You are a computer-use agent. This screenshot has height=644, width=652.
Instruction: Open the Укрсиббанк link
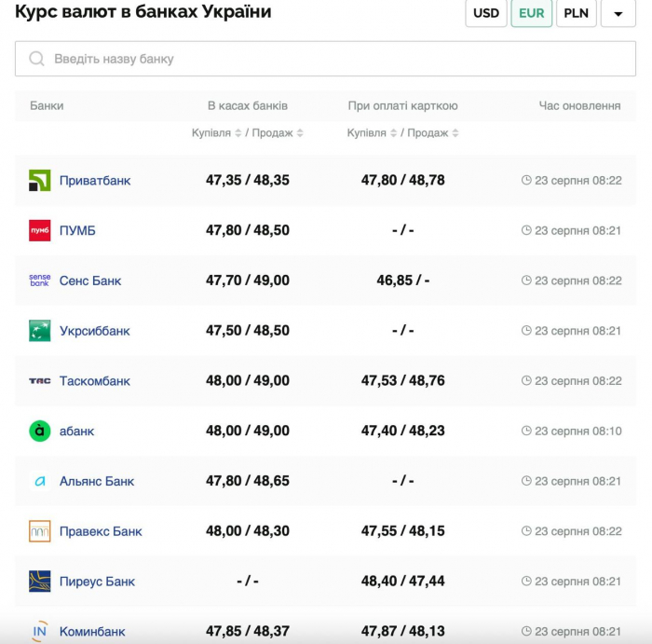click(95, 331)
